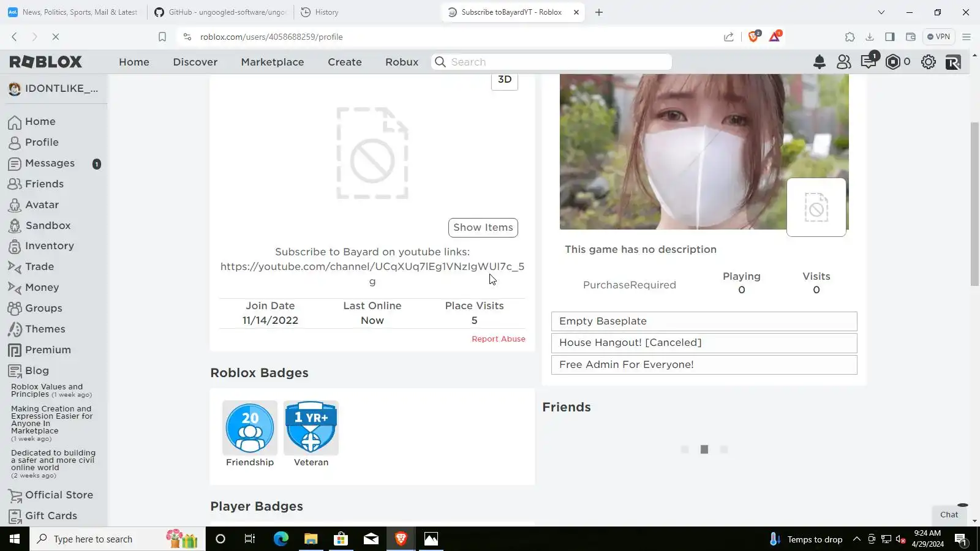980x551 pixels.
Task: Open the Brave main menu
Action: pyautogui.click(x=967, y=37)
